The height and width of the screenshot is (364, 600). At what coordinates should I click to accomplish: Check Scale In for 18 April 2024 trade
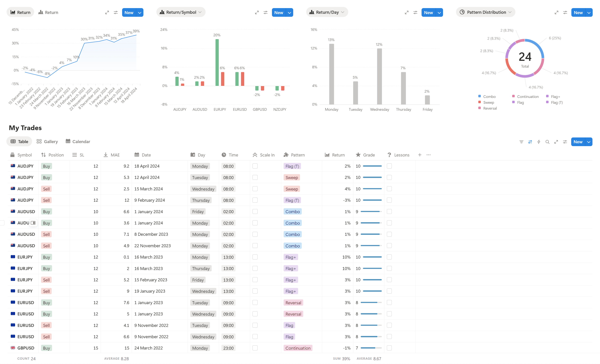click(255, 166)
